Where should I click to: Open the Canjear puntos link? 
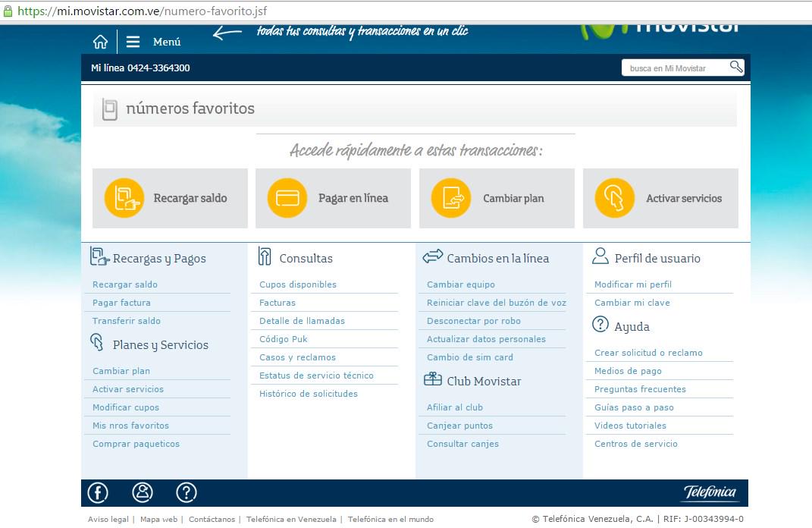[460, 426]
